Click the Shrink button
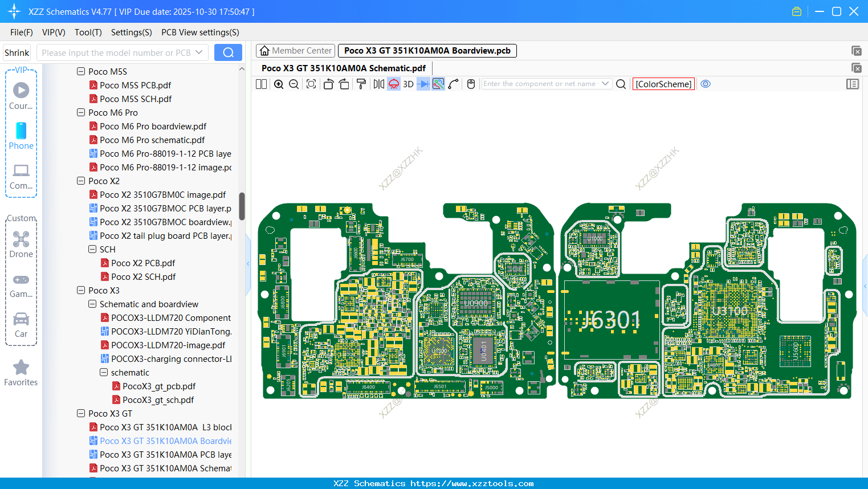 coord(17,52)
